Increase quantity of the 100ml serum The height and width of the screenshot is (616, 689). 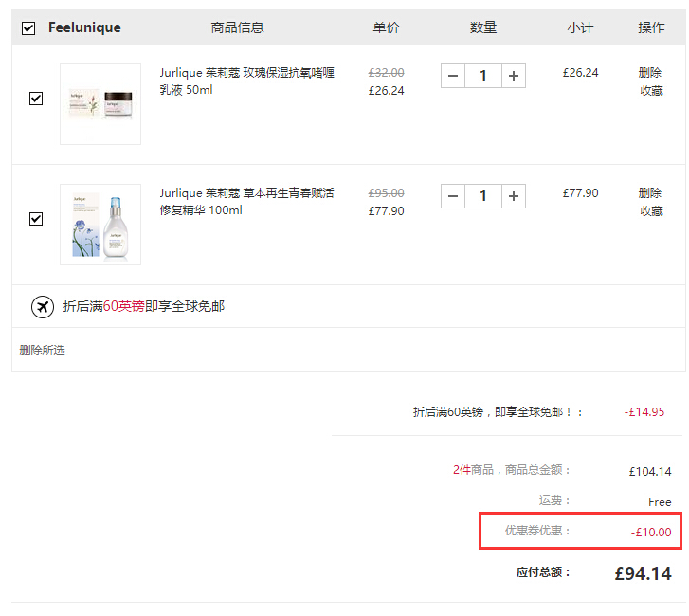pyautogui.click(x=514, y=196)
